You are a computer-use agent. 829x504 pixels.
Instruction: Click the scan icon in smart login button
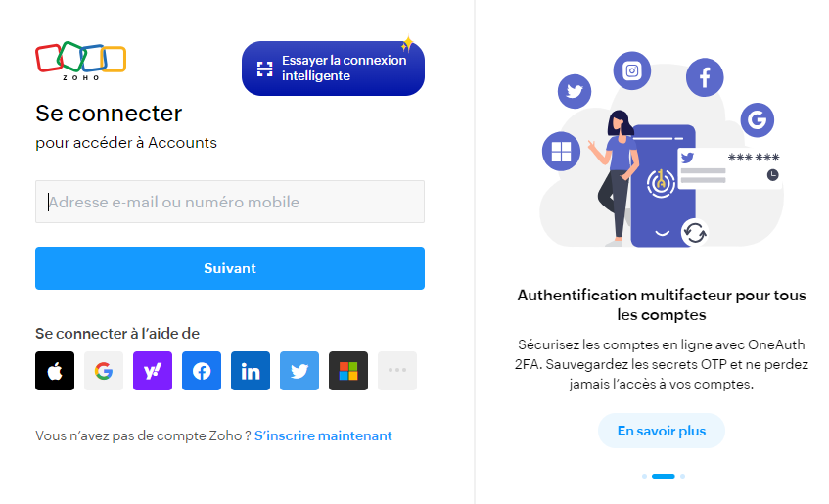tap(265, 69)
